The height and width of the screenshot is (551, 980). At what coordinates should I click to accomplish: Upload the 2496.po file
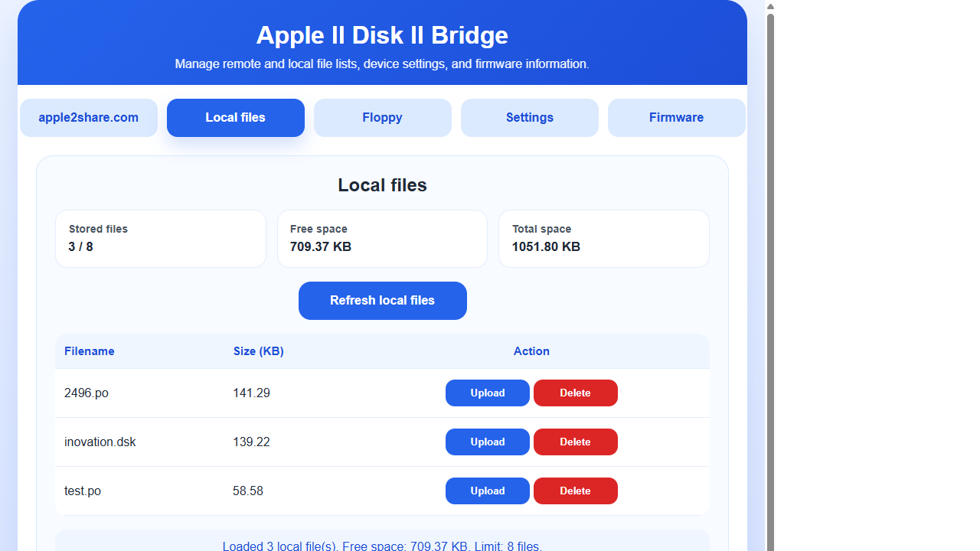coord(488,393)
